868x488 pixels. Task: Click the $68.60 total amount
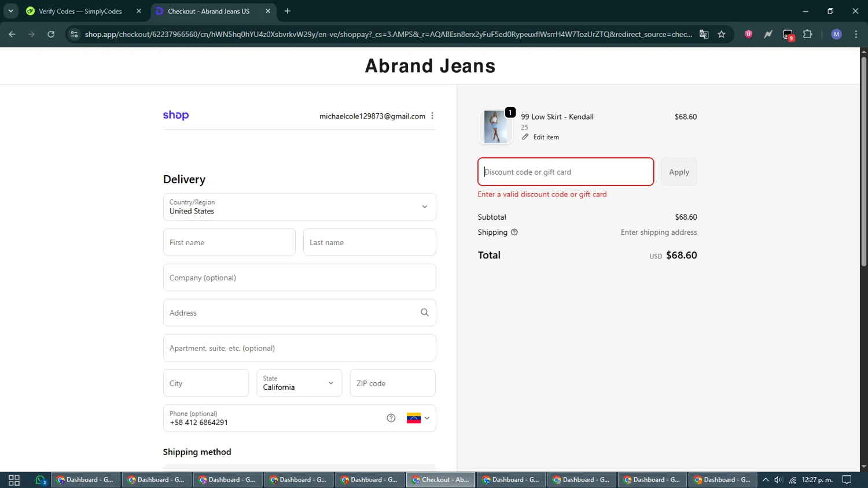681,255
